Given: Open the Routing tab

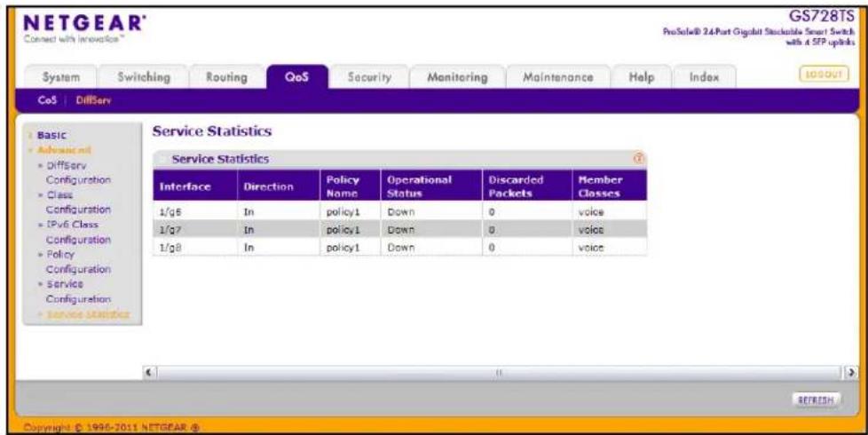Looking at the screenshot, I should 226,77.
